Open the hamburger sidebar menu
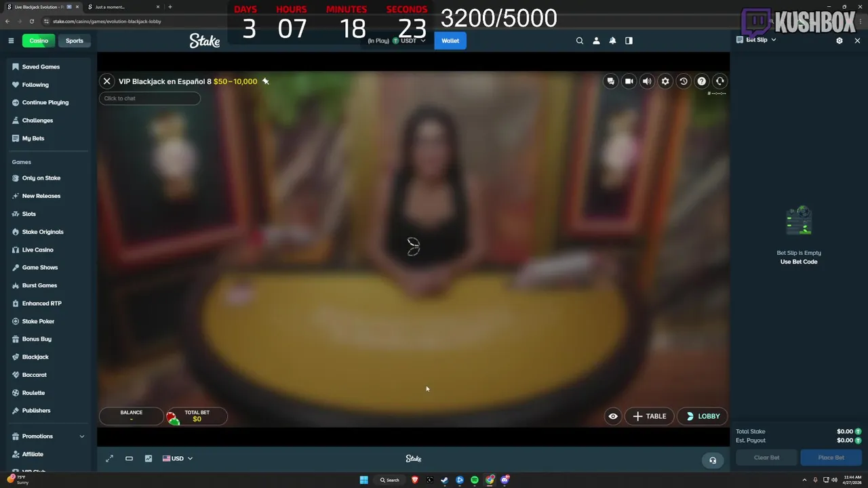This screenshot has width=868, height=488. pyautogui.click(x=11, y=41)
